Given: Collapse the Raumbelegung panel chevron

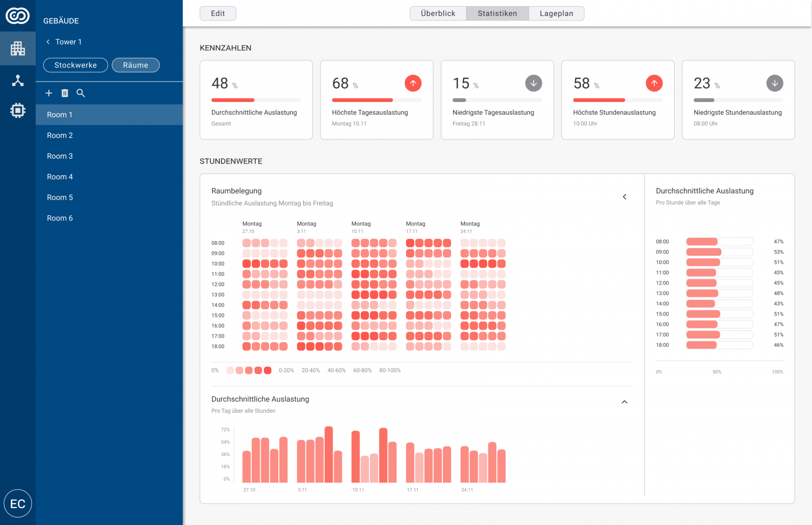Looking at the screenshot, I should coord(624,197).
